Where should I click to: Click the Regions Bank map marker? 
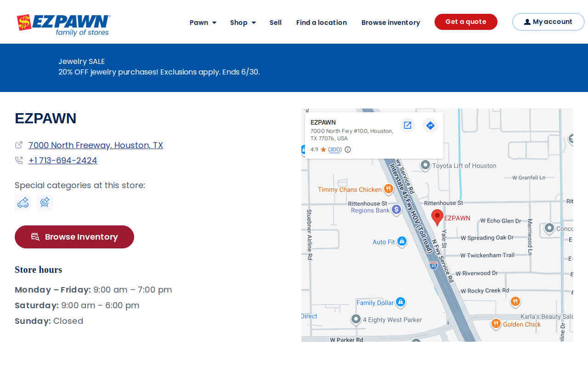pyautogui.click(x=396, y=210)
